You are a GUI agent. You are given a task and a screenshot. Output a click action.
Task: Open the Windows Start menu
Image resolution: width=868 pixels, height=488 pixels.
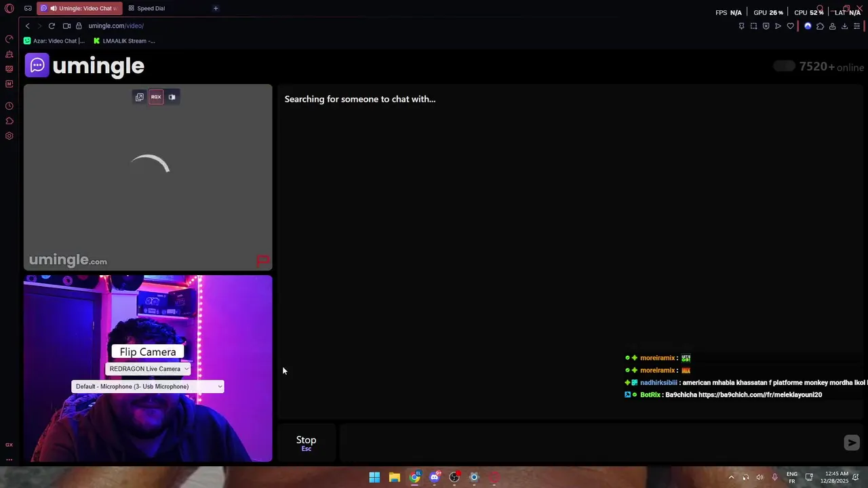pyautogui.click(x=374, y=477)
